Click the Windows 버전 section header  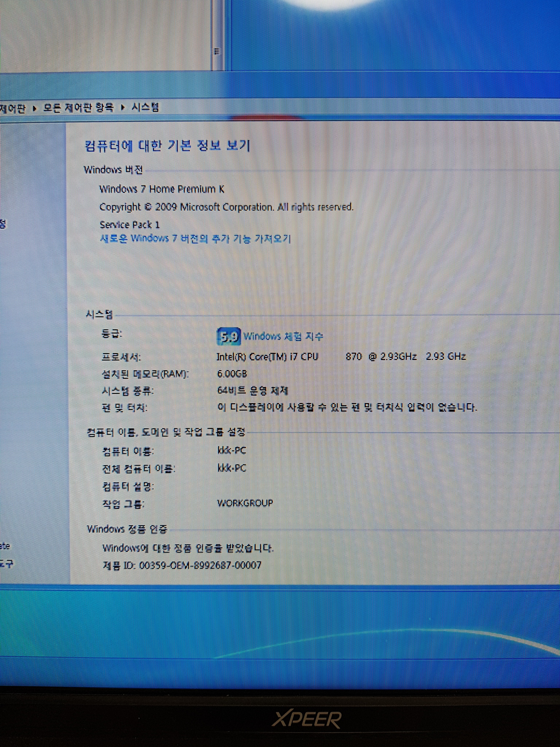[x=113, y=170]
